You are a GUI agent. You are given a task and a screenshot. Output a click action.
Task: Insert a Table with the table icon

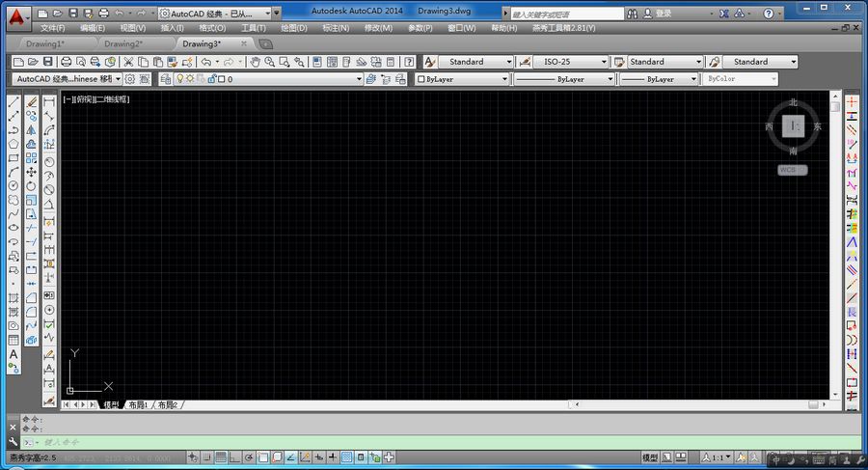(x=14, y=340)
